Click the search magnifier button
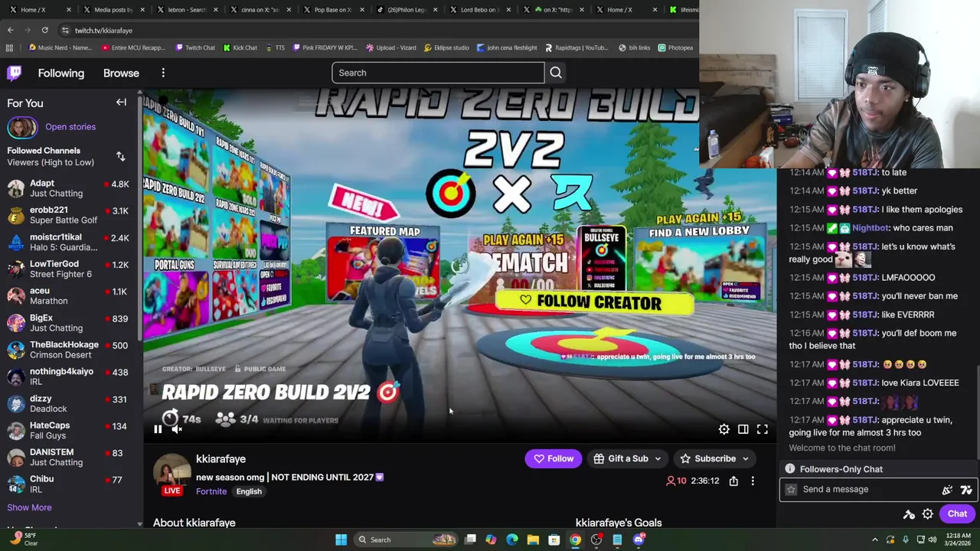This screenshot has height=551, width=980. tap(556, 73)
